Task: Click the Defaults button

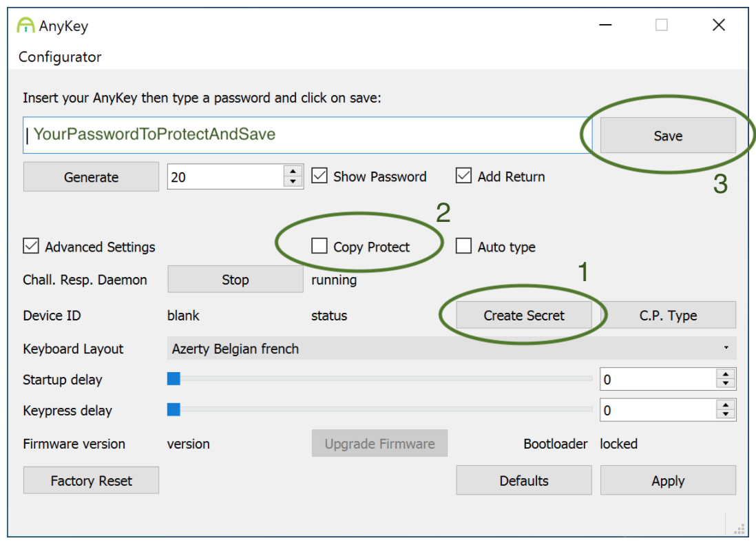Action: pyautogui.click(x=523, y=481)
